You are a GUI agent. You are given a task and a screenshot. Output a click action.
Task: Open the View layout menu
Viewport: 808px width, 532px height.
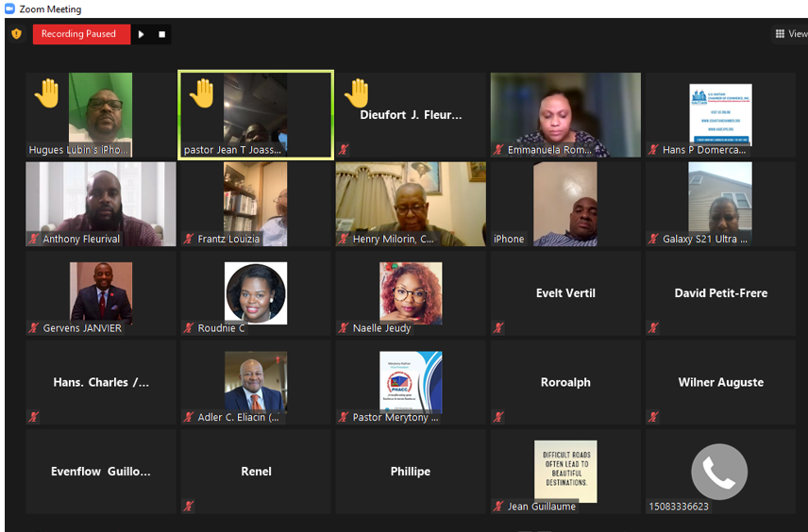[x=791, y=34]
